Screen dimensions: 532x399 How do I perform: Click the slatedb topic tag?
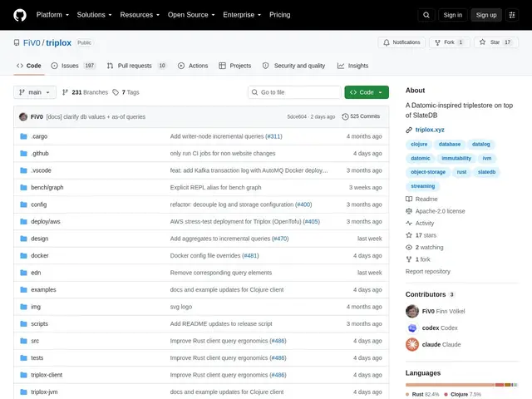[x=486, y=172]
